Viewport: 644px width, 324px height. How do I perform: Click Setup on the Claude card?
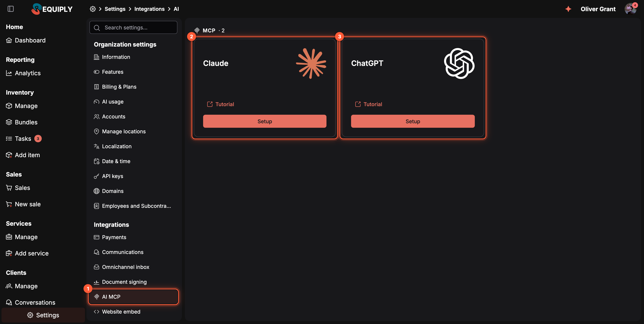pos(264,121)
